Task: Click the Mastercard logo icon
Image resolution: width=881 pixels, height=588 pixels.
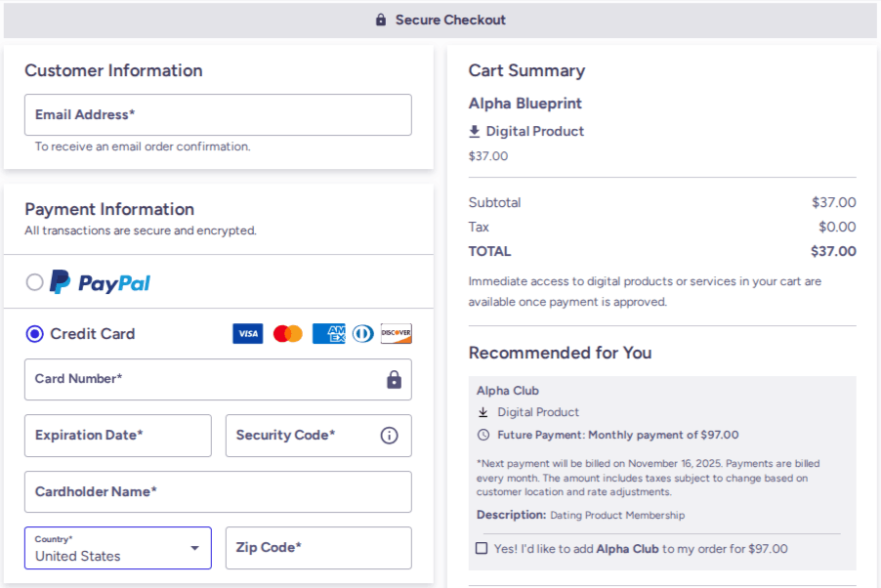Action: tap(288, 334)
